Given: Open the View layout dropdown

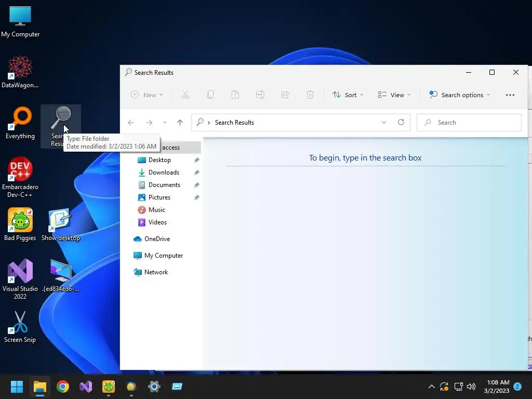Looking at the screenshot, I should 394,95.
